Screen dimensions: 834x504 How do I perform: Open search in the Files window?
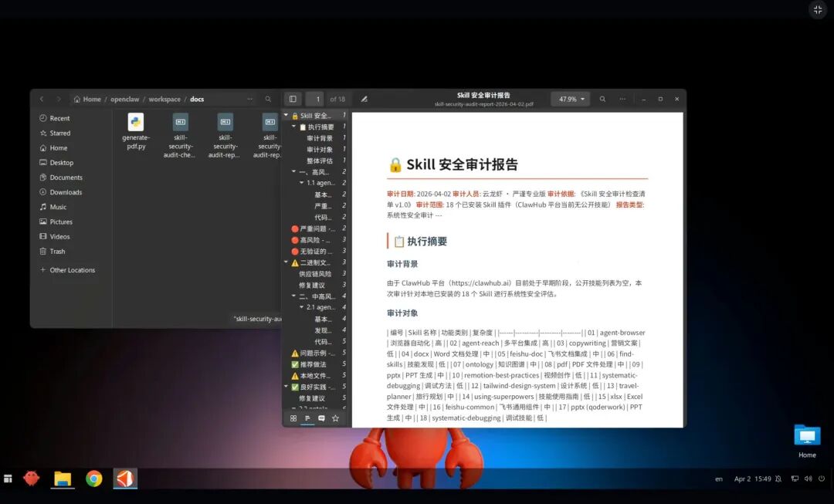point(268,99)
